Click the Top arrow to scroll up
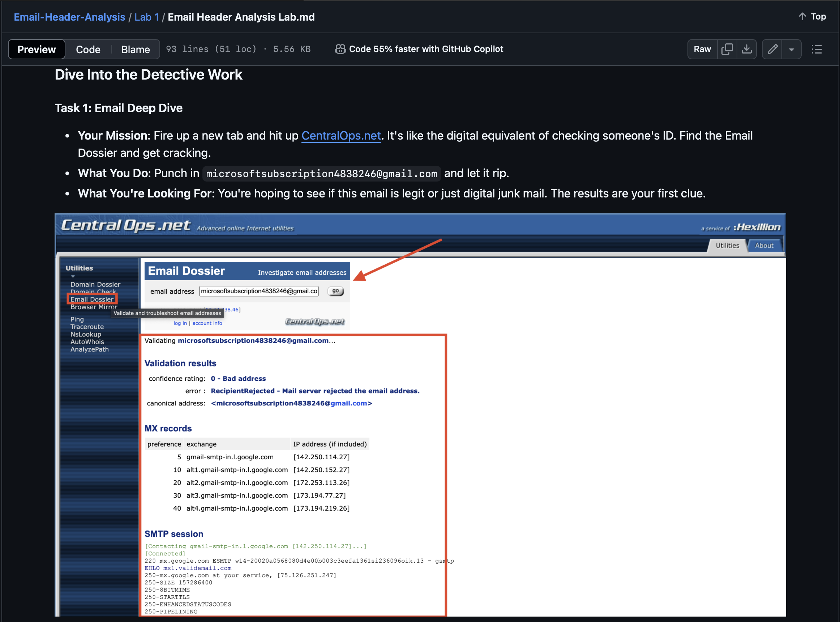Screen dimensions: 840x622 tap(812, 17)
